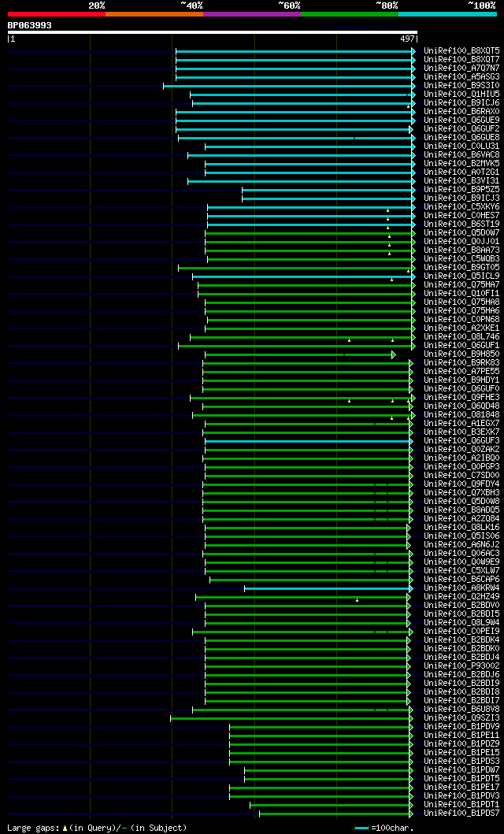Click the cyan ~100% identity legend segment
Screen dimensions: 504x834
coord(447,14)
